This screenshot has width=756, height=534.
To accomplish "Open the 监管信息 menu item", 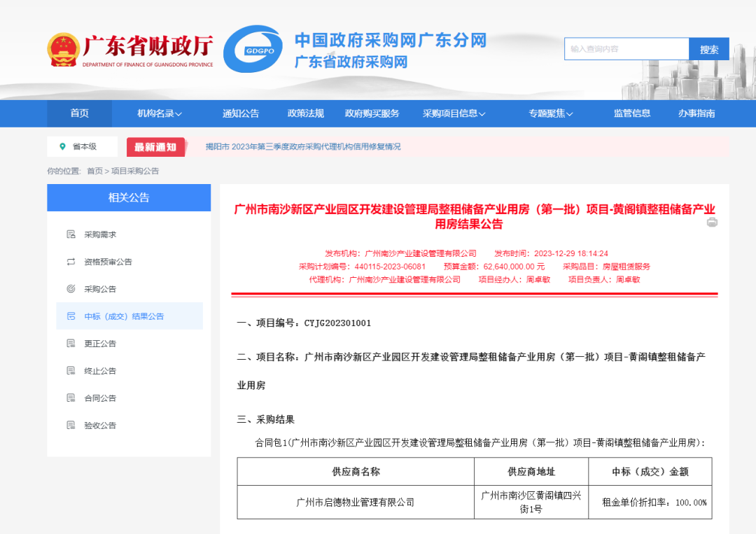I will [x=632, y=114].
